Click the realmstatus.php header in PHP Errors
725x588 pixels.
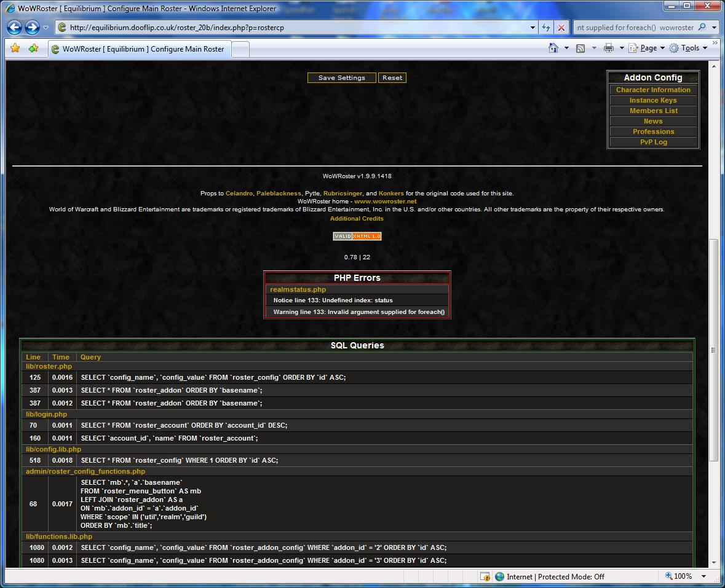pos(298,289)
